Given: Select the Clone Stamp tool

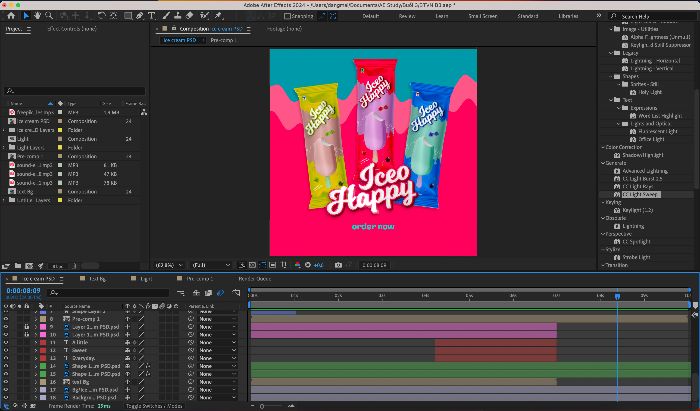Looking at the screenshot, I should coord(178,16).
